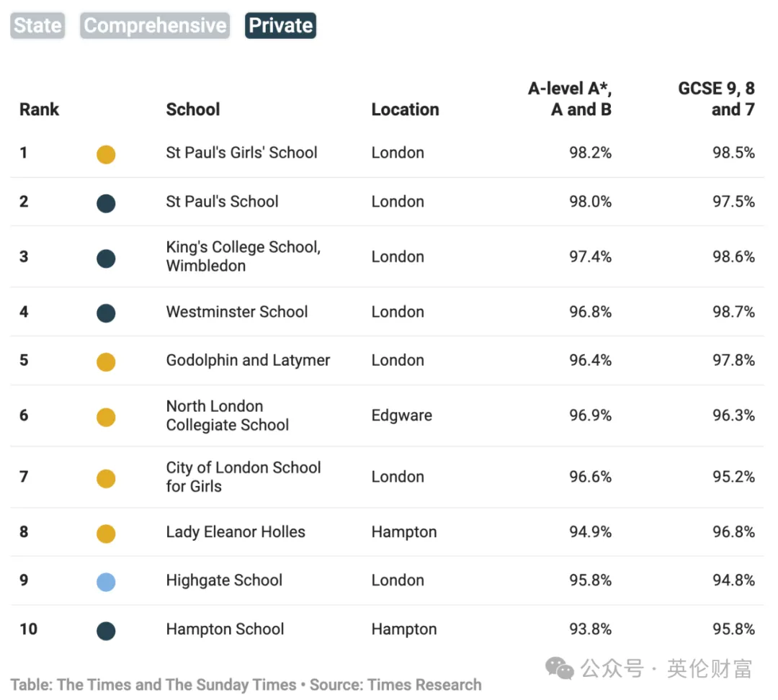Click the yellow dot beside Godolphin and Latymer
The image size is (778, 700).
[106, 362]
